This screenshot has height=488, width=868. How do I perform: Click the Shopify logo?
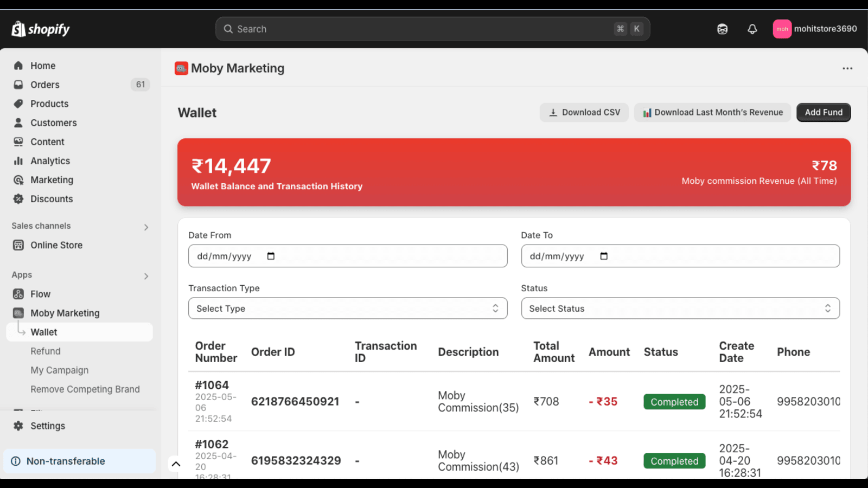[41, 29]
